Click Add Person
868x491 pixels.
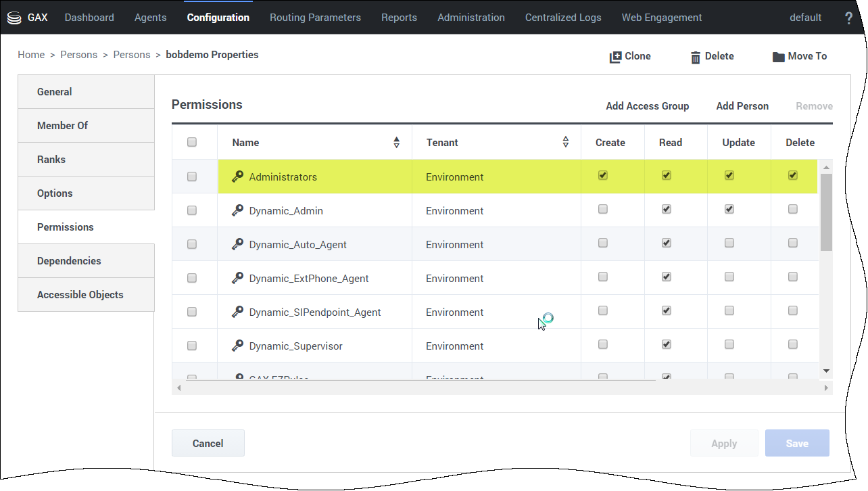pyautogui.click(x=742, y=106)
